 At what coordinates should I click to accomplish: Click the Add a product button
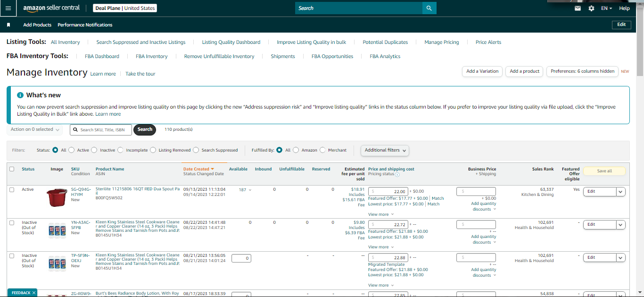pos(525,71)
